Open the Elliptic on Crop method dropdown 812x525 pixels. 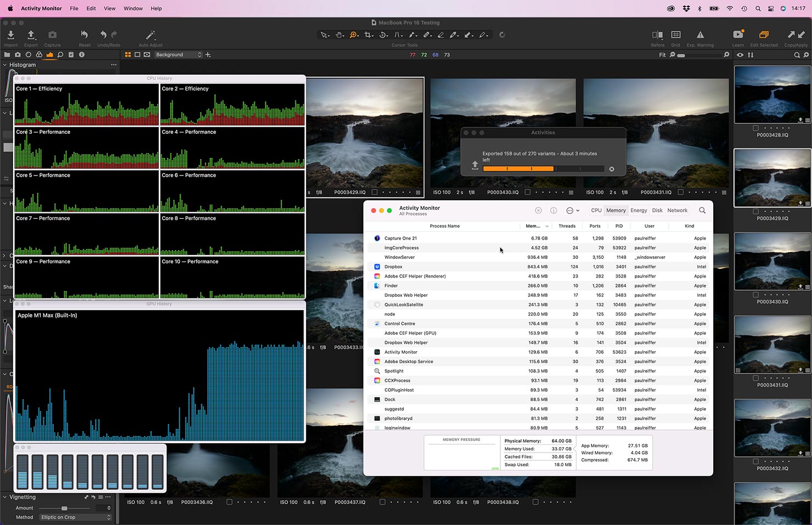[76, 517]
